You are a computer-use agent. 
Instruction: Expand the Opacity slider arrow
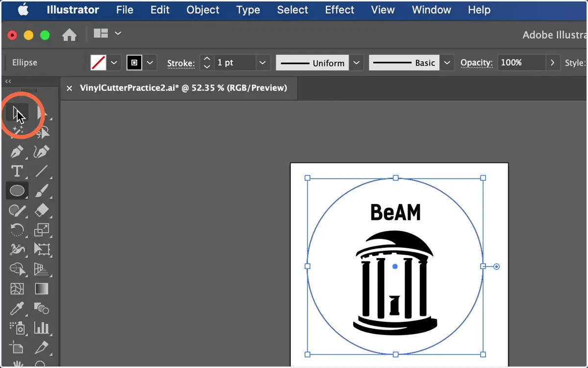[x=553, y=63]
